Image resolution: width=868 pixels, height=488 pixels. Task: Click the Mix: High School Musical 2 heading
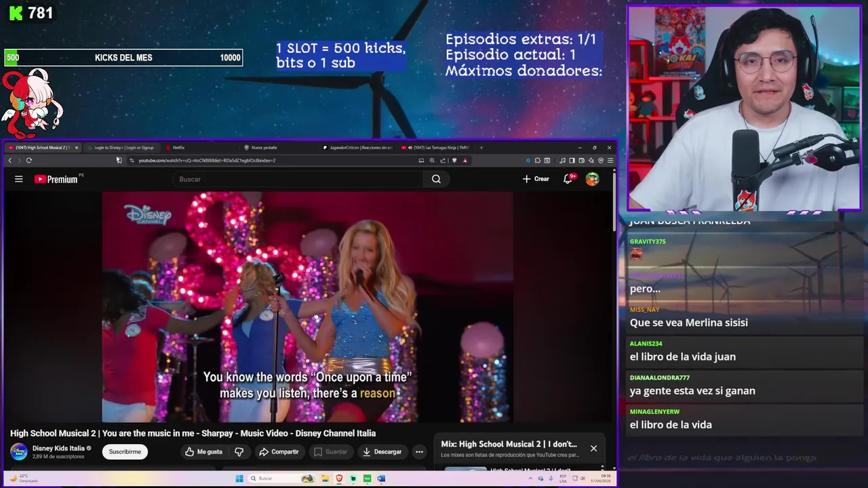(509, 444)
